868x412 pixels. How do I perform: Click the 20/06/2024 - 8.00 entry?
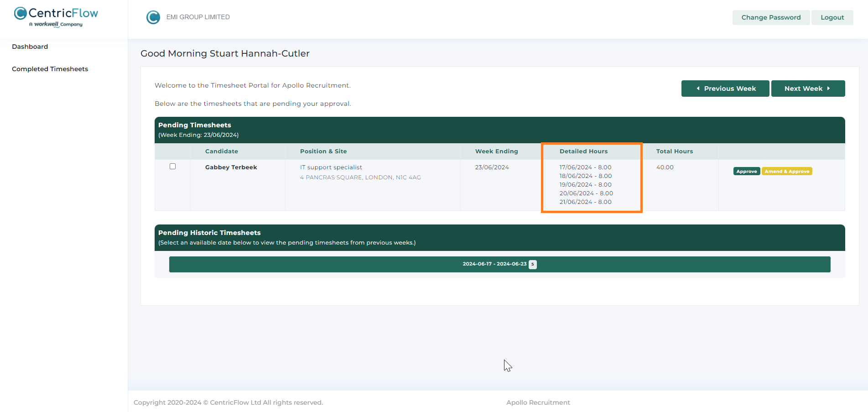pos(586,193)
